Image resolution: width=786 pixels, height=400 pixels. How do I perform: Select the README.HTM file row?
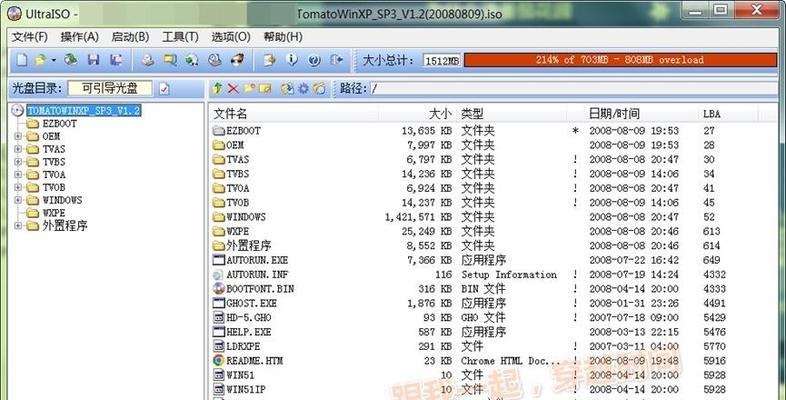pos(494,361)
